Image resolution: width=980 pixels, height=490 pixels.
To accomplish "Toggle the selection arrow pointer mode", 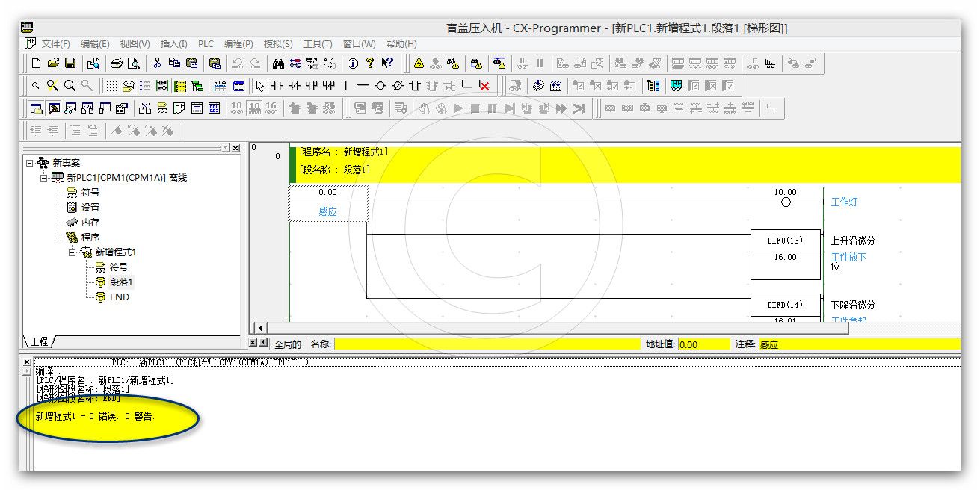I will tap(259, 86).
